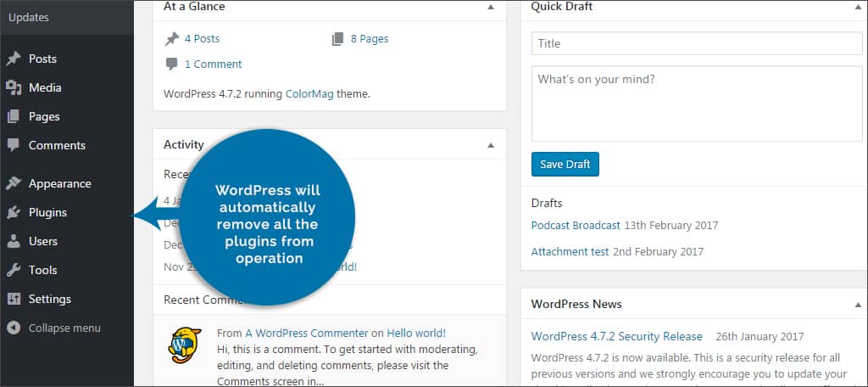Open the Tools menu
The width and height of the screenshot is (868, 387).
click(42, 270)
